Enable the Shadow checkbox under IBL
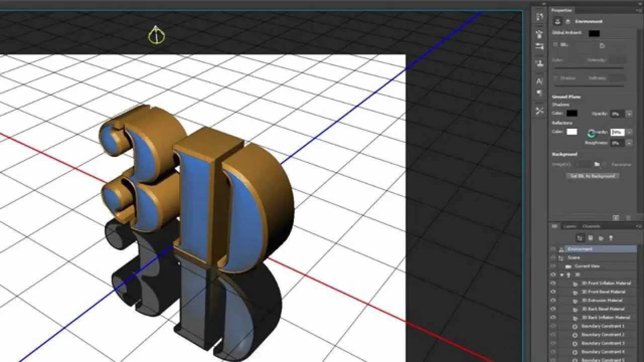The width and height of the screenshot is (644, 362). (x=555, y=78)
